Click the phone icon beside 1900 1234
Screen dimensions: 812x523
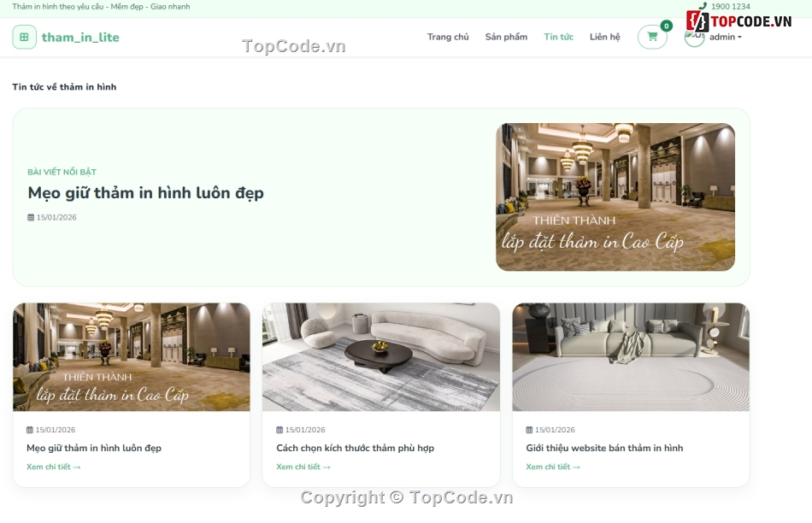[x=703, y=6]
